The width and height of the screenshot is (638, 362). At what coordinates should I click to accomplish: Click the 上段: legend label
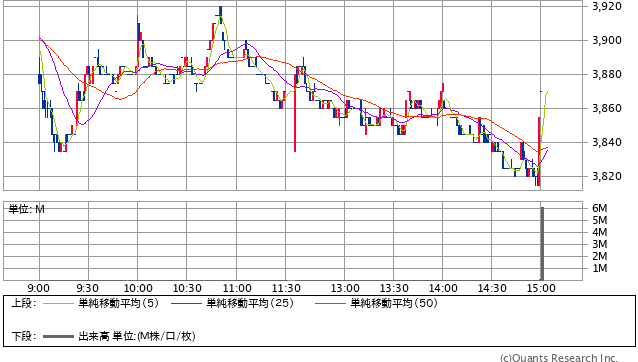(x=23, y=303)
